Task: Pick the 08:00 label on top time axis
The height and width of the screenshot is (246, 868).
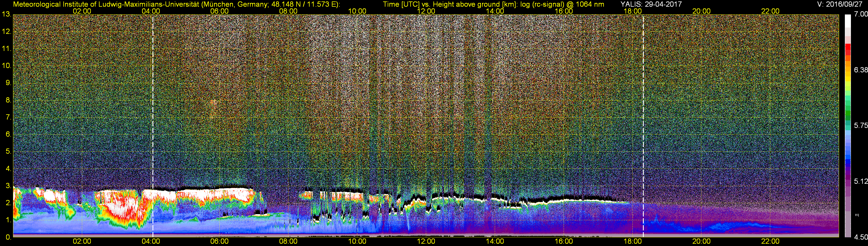Action: point(288,11)
